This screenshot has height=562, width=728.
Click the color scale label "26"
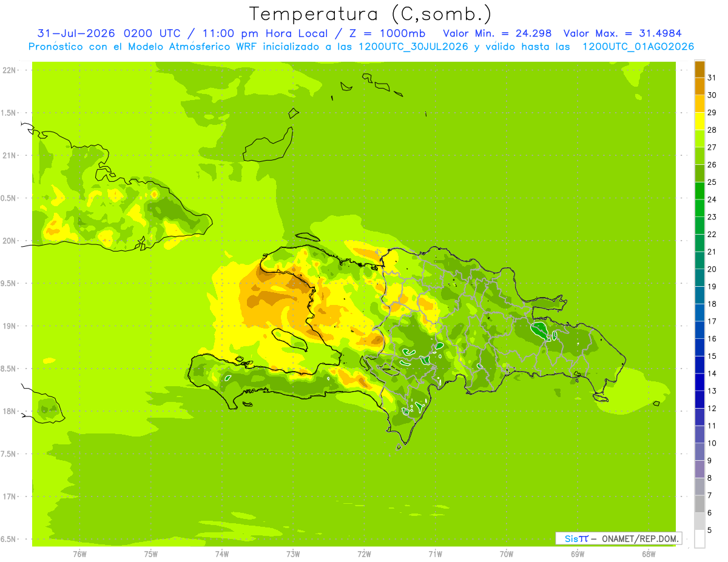coord(712,165)
